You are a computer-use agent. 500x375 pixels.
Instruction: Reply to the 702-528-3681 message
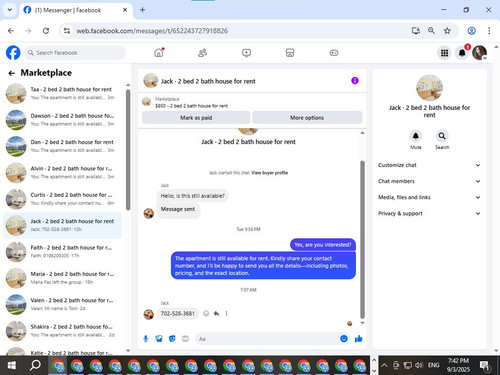[216, 313]
